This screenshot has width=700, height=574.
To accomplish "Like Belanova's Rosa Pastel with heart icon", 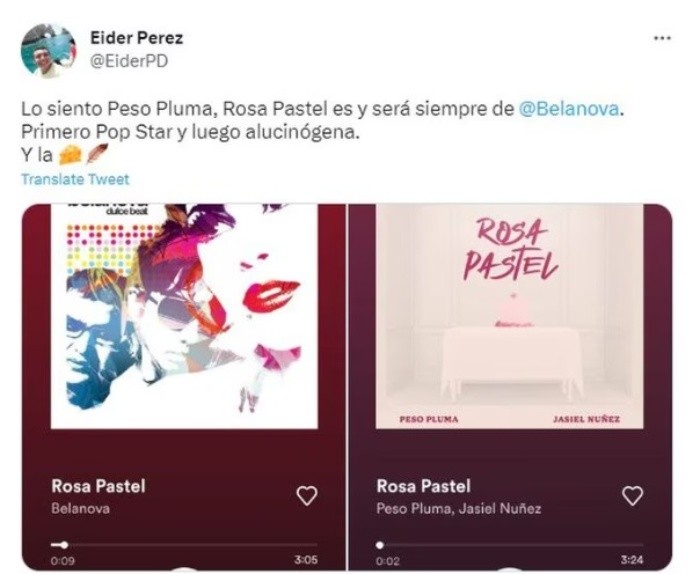I will 307,495.
